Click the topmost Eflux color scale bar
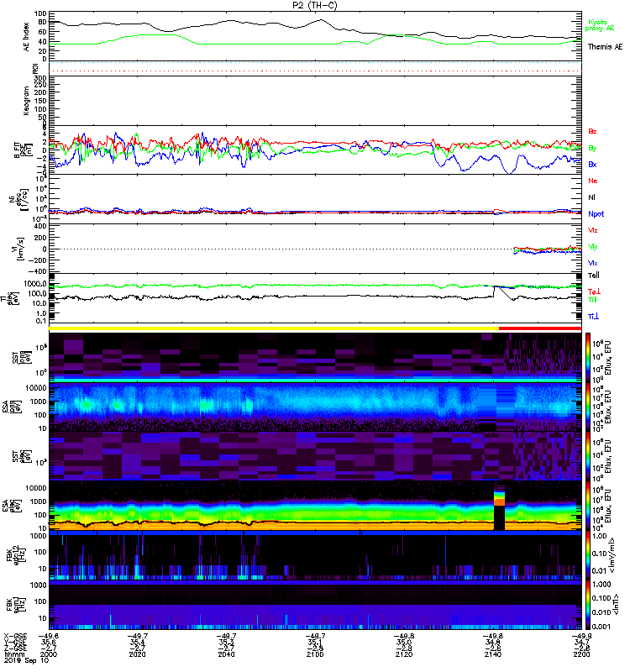This screenshot has width=630, height=672. (587, 353)
